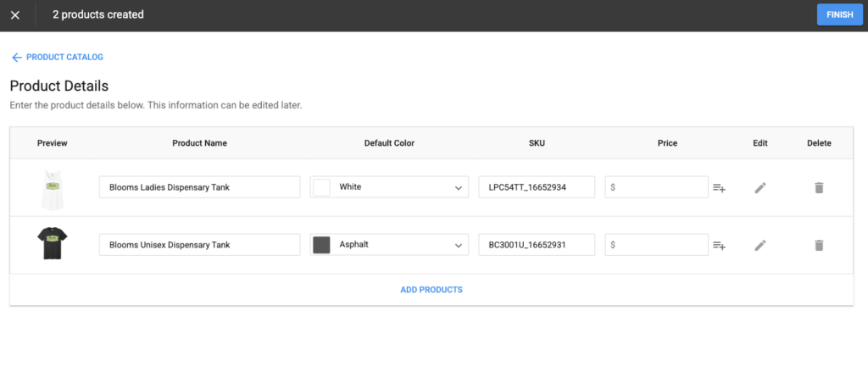Open the white tank top preview thumbnail
This screenshot has width=868, height=372.
tap(52, 190)
